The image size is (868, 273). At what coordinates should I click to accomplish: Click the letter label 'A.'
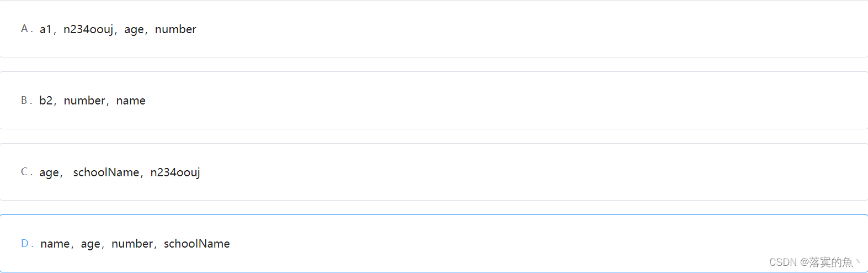[x=27, y=29]
